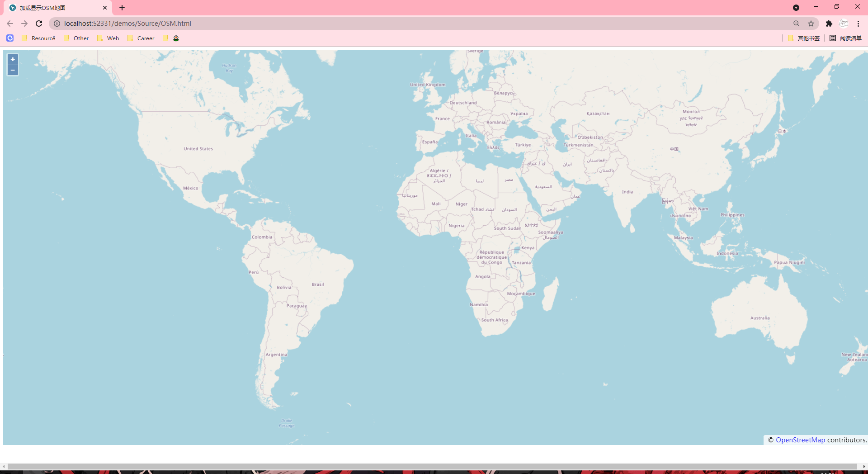
Task: Click the forward navigation arrow
Action: click(24, 23)
